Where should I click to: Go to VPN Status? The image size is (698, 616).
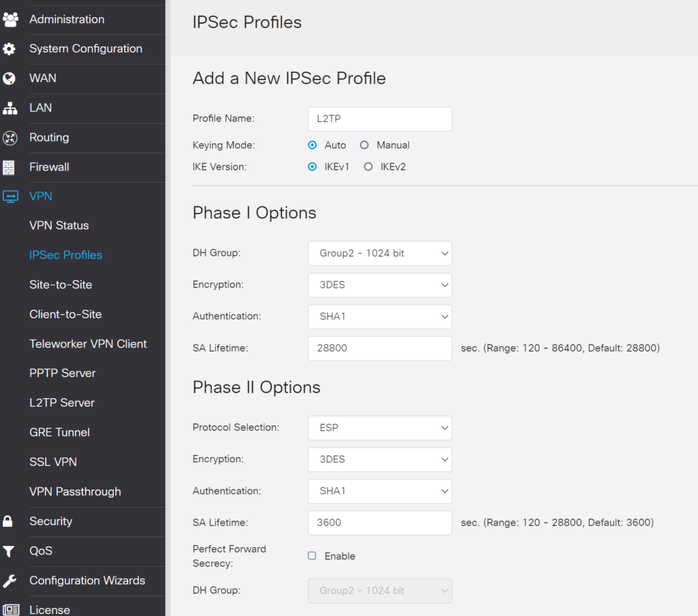pyautogui.click(x=59, y=225)
